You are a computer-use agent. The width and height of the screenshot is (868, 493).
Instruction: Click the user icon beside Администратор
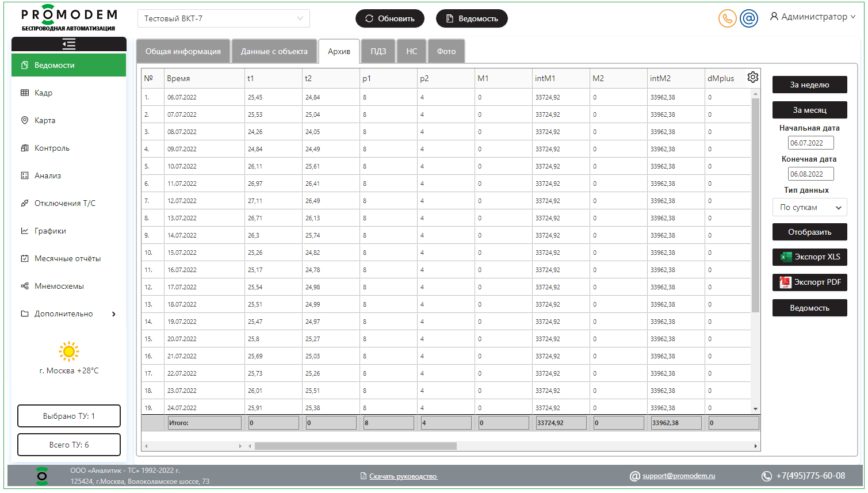[774, 17]
